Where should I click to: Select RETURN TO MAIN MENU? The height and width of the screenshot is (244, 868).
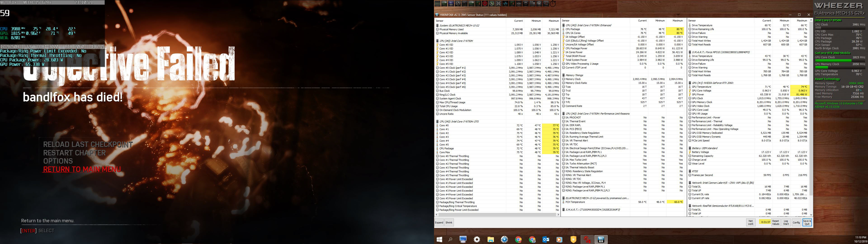click(x=82, y=169)
